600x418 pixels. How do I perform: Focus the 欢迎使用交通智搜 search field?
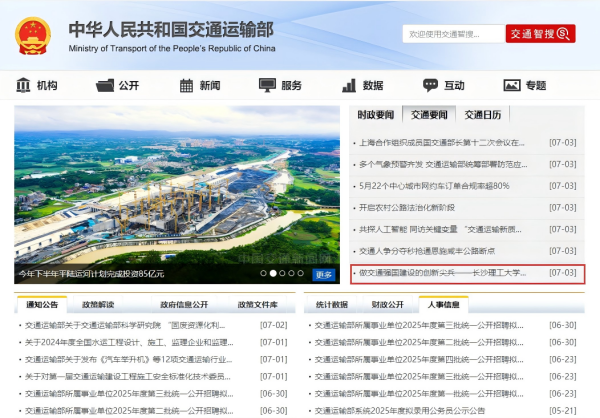450,34
